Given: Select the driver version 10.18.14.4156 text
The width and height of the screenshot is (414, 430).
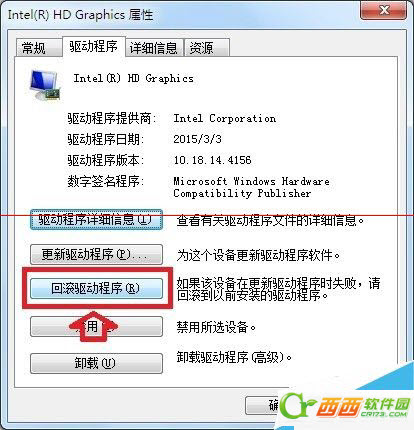Looking at the screenshot, I should (x=212, y=160).
